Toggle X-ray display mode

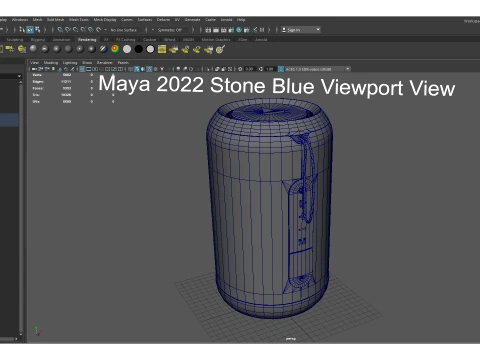[217, 69]
